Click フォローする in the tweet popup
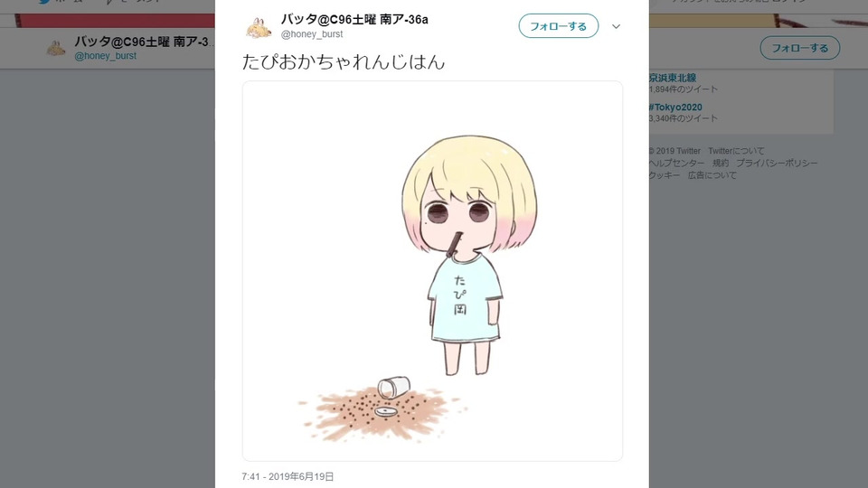 pyautogui.click(x=558, y=26)
